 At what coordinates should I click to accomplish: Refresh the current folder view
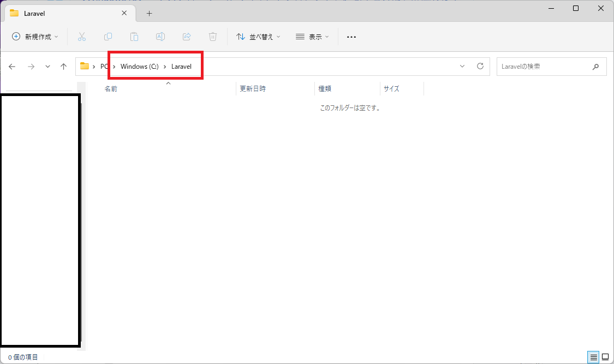[480, 66]
